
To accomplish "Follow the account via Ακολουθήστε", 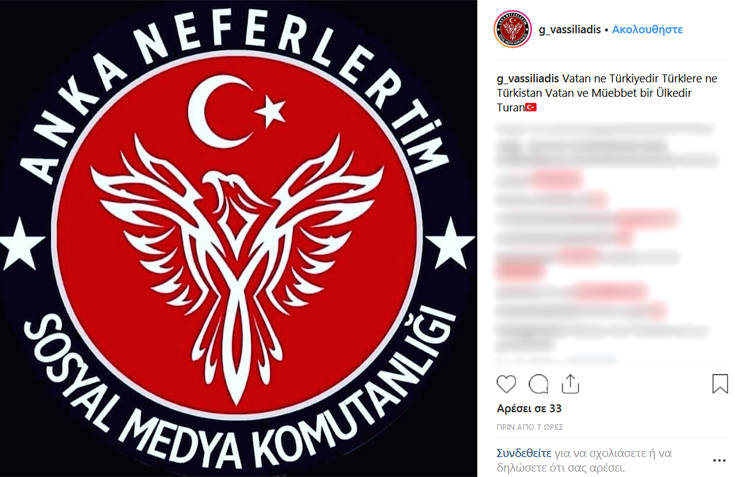I will click(647, 29).
